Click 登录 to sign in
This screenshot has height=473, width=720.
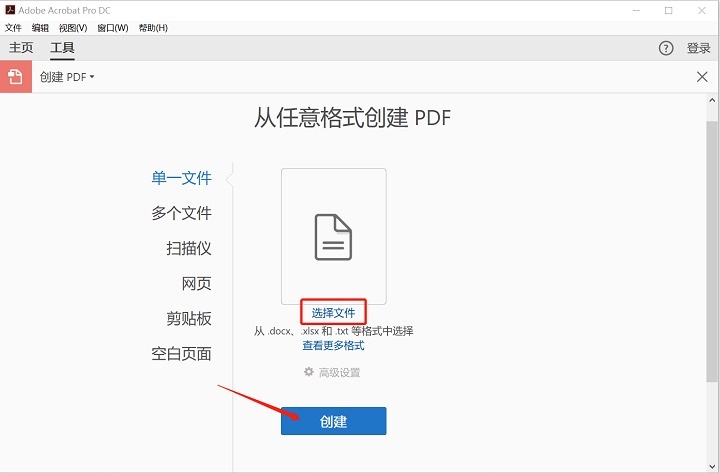(x=699, y=48)
